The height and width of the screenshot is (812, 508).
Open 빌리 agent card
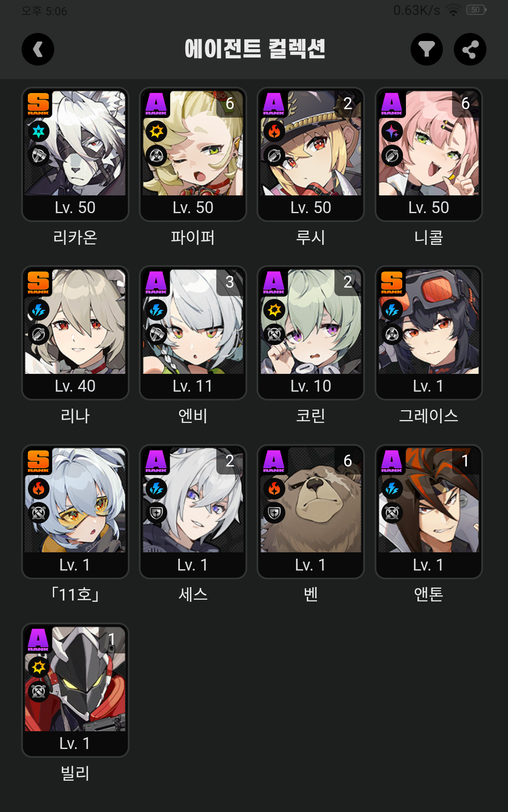75,690
